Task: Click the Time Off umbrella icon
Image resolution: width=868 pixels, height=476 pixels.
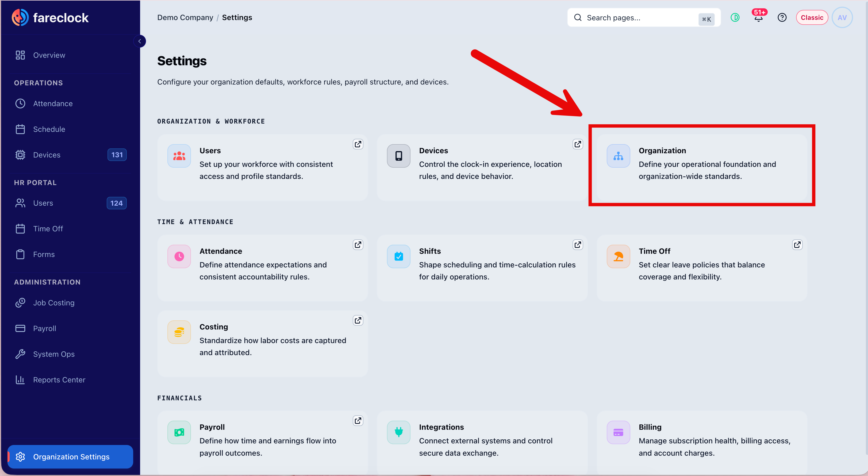Action: coord(618,256)
